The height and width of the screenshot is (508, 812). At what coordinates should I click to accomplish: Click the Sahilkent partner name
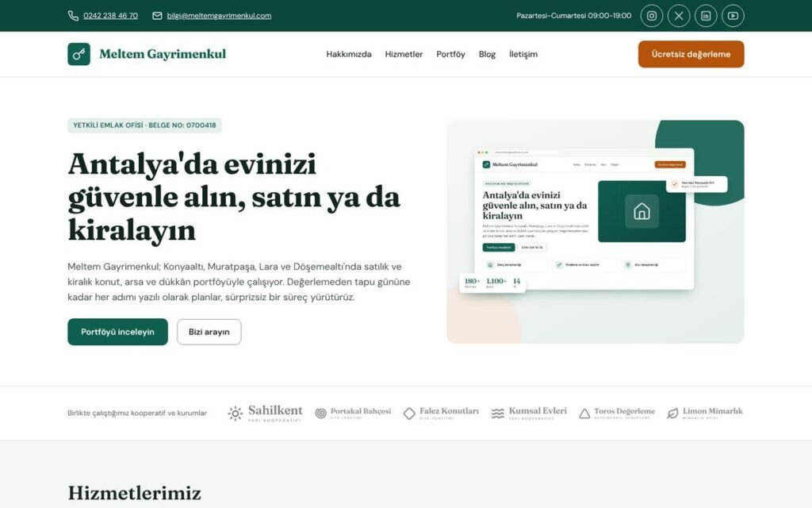[x=275, y=410]
